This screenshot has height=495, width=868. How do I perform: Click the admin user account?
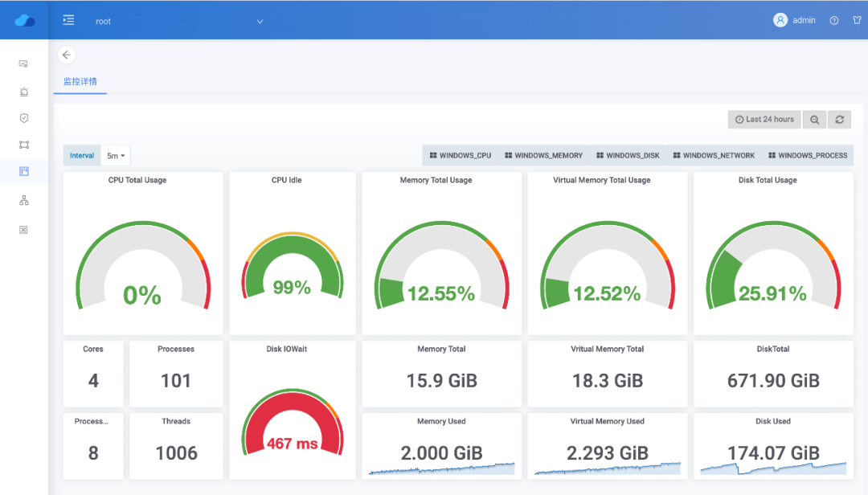click(x=795, y=21)
